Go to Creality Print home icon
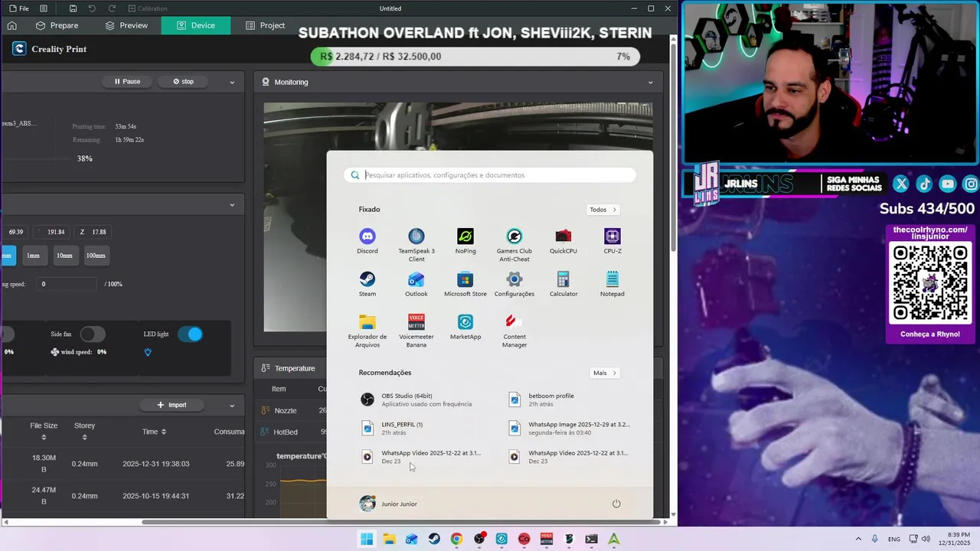Image resolution: width=980 pixels, height=551 pixels. click(x=12, y=25)
